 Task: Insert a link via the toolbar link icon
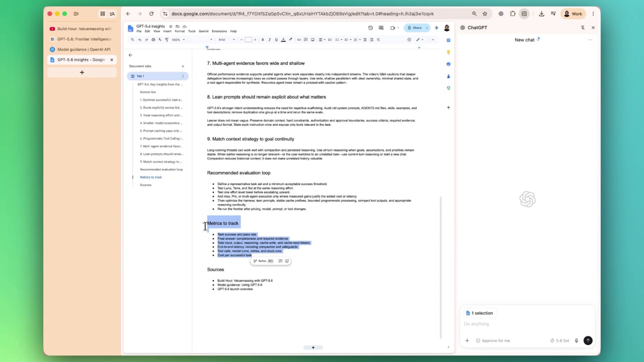pos(299,40)
